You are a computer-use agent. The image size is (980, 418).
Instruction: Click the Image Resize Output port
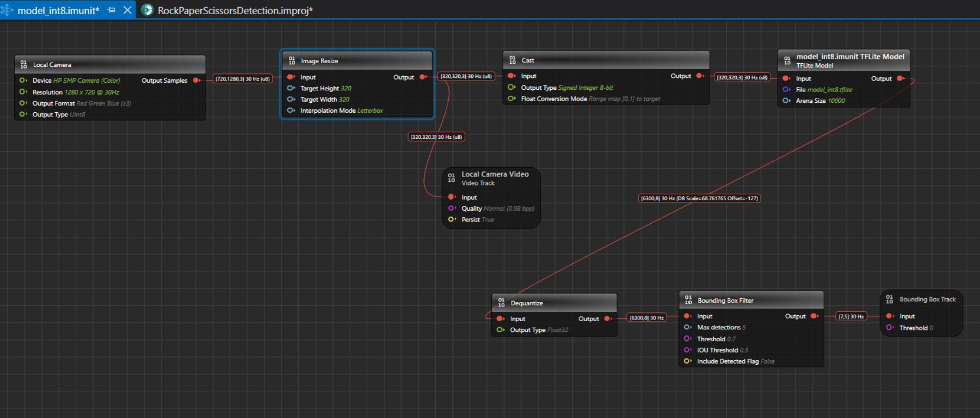coord(423,77)
